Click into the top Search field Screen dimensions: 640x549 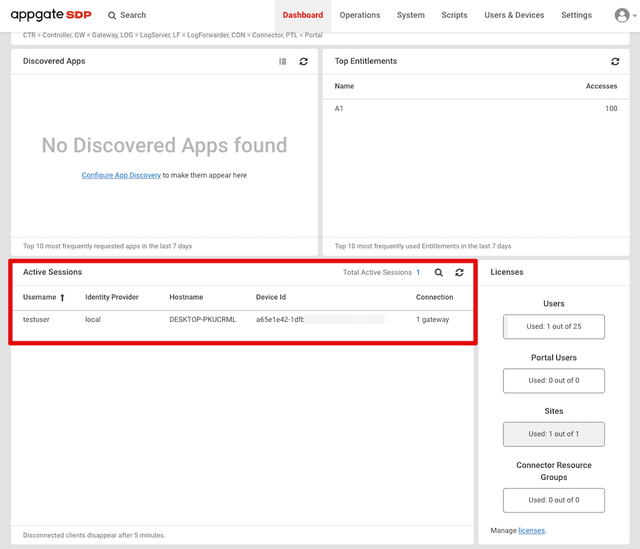[133, 15]
